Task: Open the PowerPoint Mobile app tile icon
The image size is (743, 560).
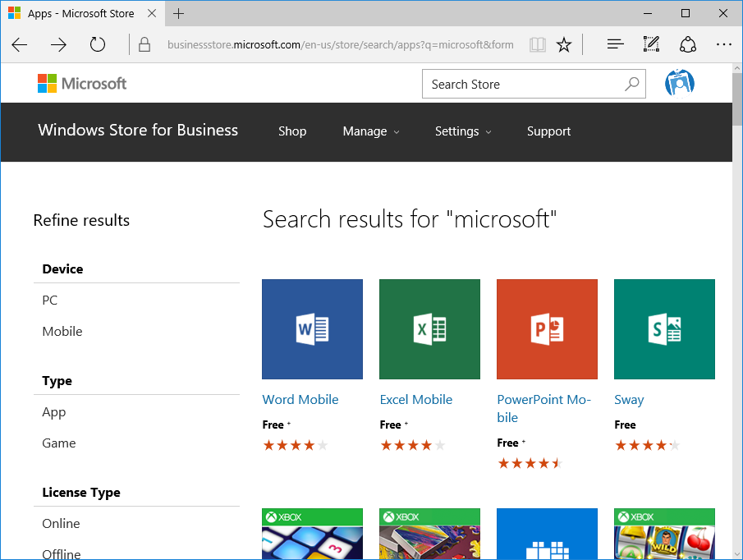Action: click(x=547, y=329)
